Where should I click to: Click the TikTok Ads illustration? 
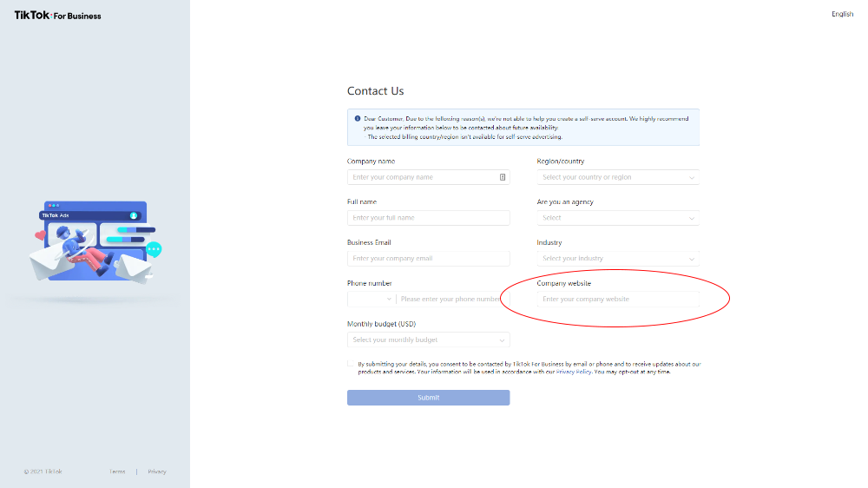(95, 242)
